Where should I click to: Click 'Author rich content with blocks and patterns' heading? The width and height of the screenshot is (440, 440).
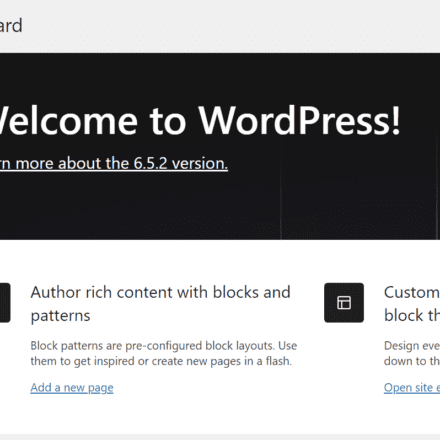click(161, 304)
